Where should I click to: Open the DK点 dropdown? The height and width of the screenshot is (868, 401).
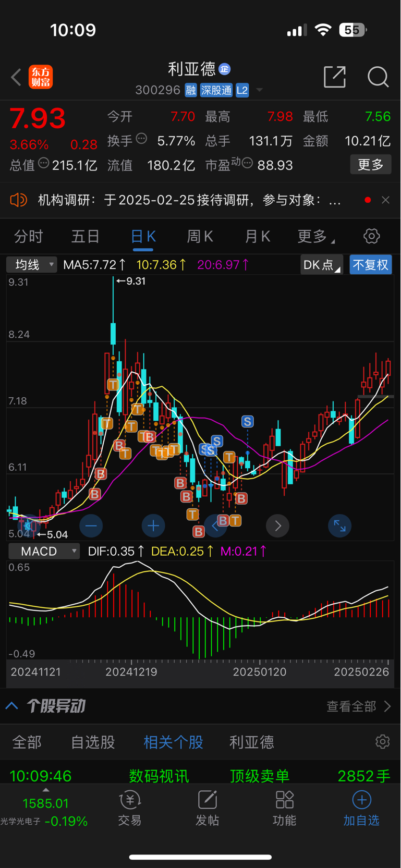(321, 265)
